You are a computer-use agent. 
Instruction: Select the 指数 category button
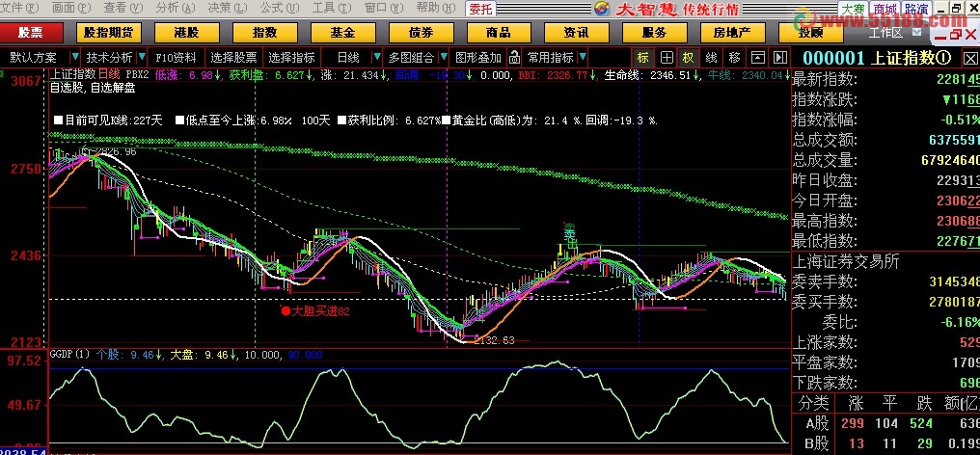pos(264,33)
